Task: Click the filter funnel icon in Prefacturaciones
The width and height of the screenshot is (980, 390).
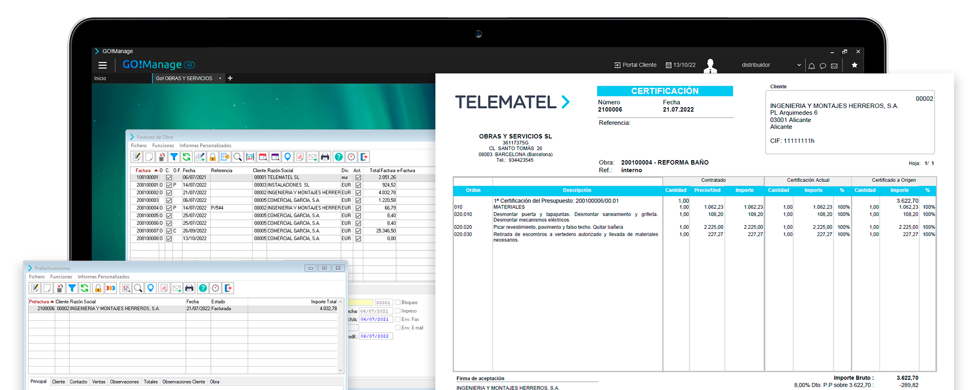Action: point(72,288)
